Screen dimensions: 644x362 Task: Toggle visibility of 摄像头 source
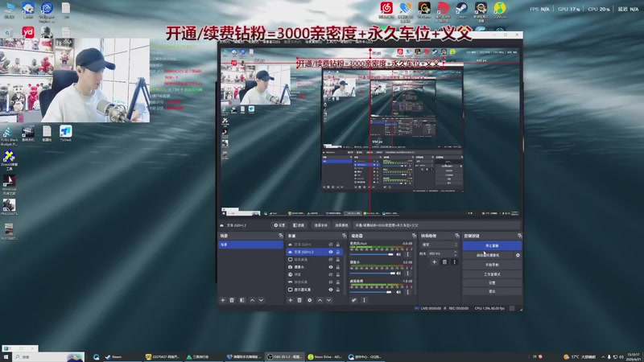tap(331, 267)
